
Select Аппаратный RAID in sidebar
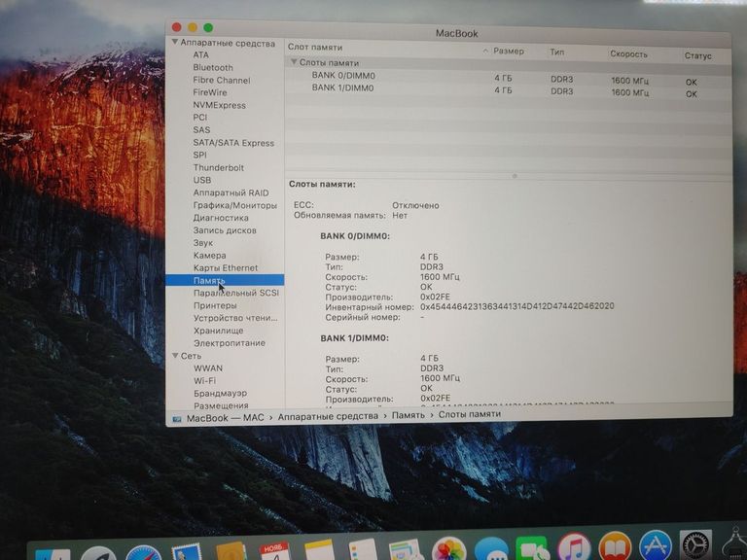coord(231,192)
